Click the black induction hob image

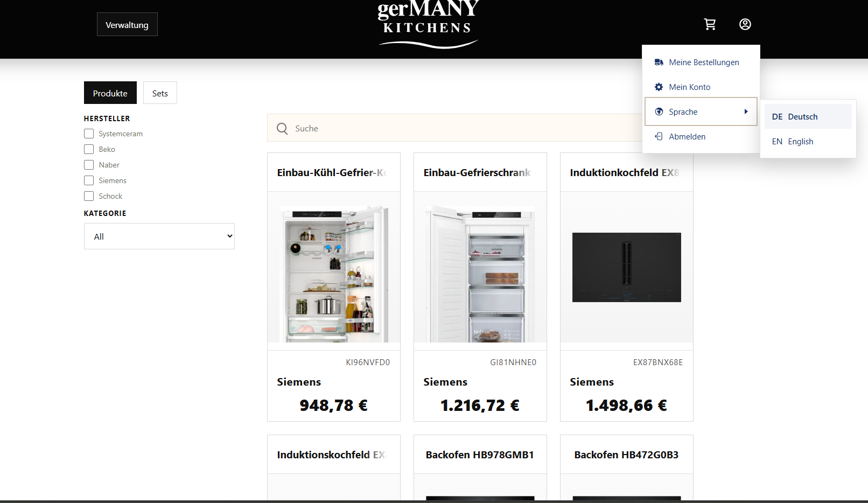pos(627,267)
